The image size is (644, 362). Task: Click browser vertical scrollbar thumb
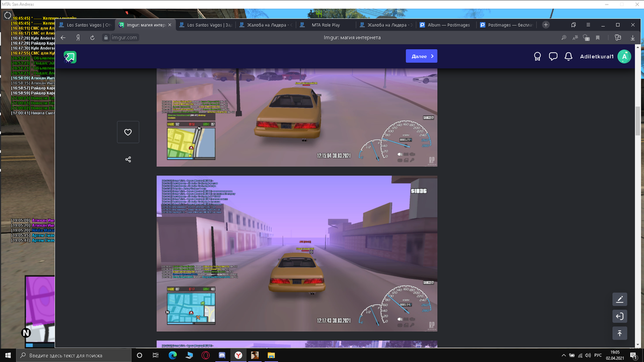(638, 121)
